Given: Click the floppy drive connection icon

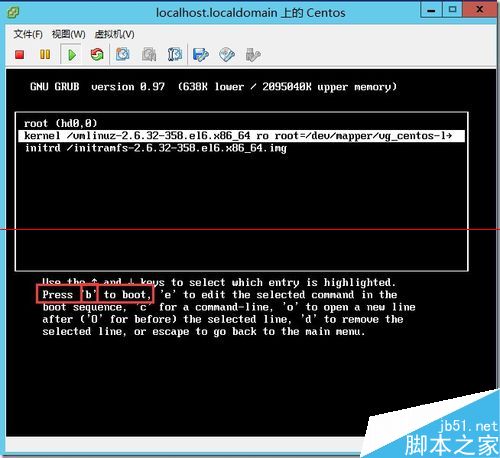Looking at the screenshot, I should pos(201,55).
